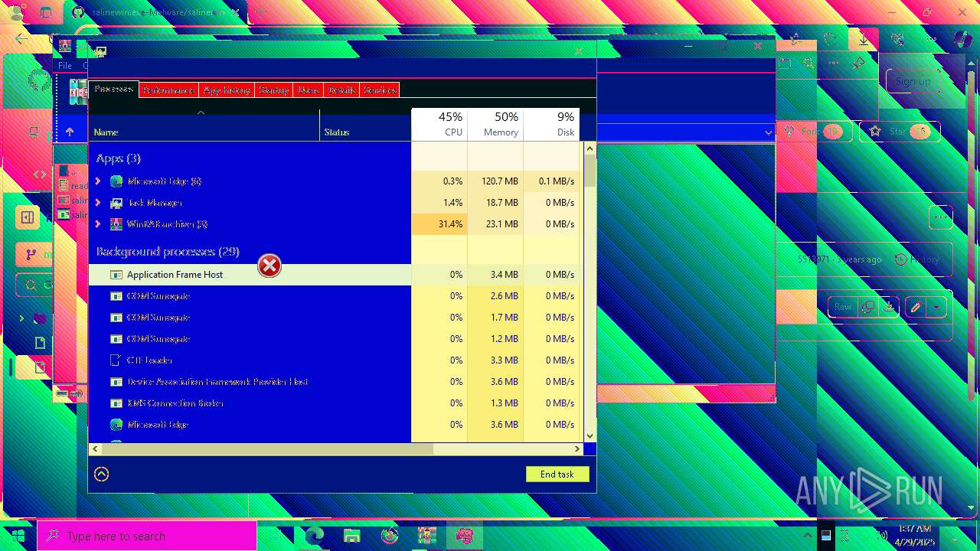Open the Services tab

[x=380, y=90]
